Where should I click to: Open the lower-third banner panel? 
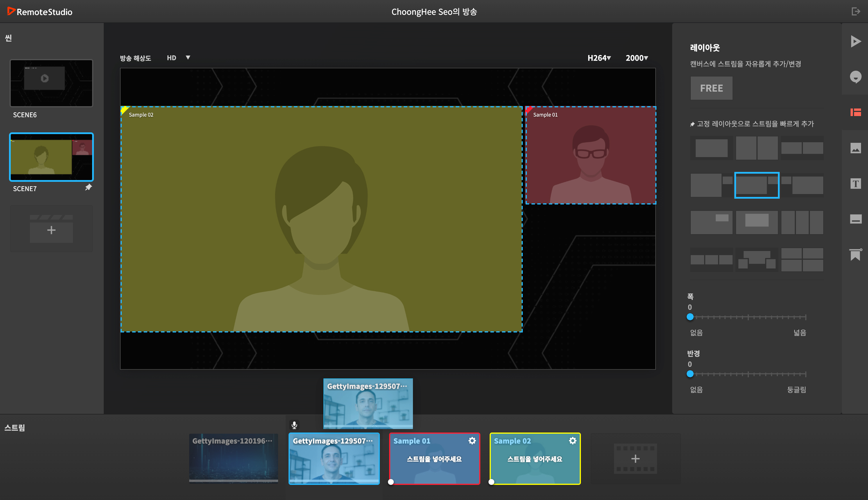856,219
